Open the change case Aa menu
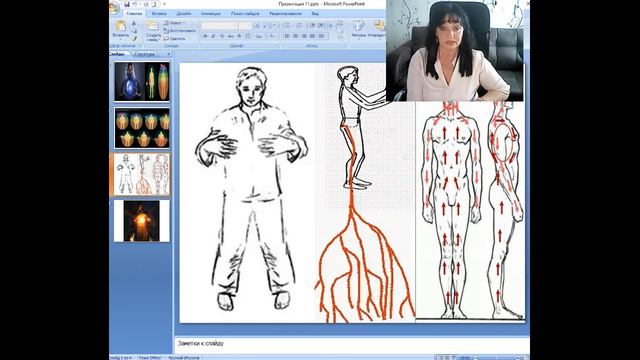The height and width of the screenshot is (360, 640). 259,36
